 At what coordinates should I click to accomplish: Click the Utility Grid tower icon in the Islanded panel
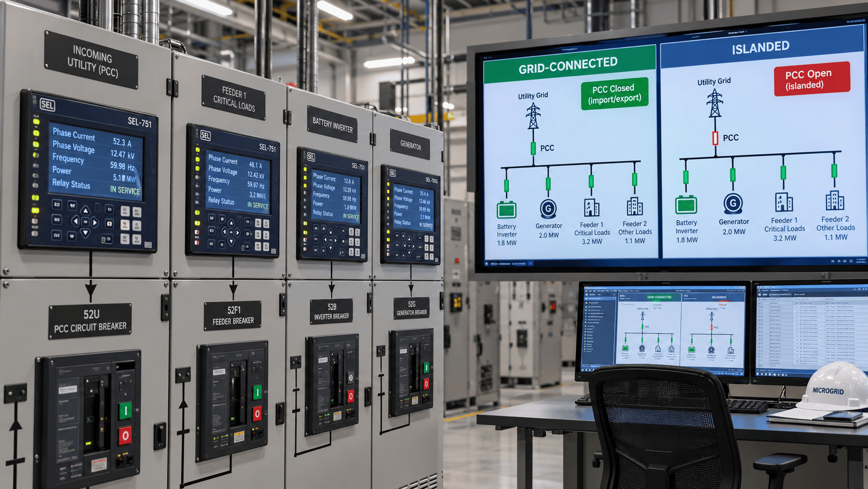pyautogui.click(x=715, y=103)
